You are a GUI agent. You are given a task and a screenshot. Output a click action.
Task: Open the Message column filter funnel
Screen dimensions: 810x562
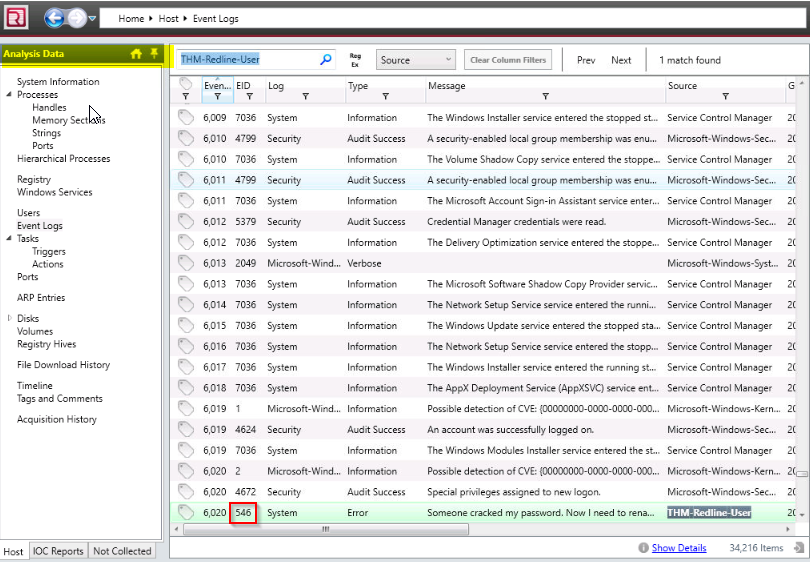[x=546, y=97]
